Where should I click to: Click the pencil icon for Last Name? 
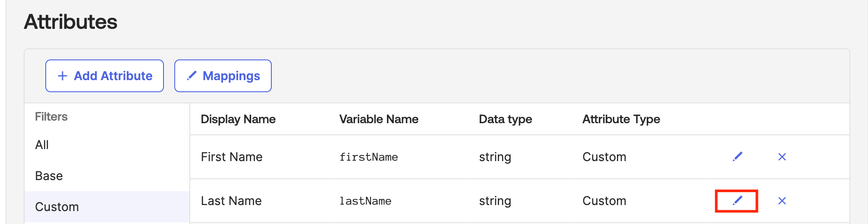coord(737,201)
